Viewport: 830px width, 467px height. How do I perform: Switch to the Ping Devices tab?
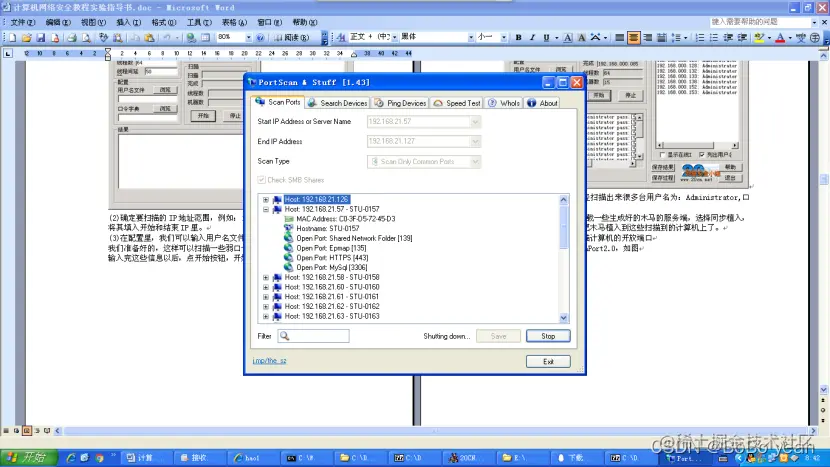(x=400, y=103)
